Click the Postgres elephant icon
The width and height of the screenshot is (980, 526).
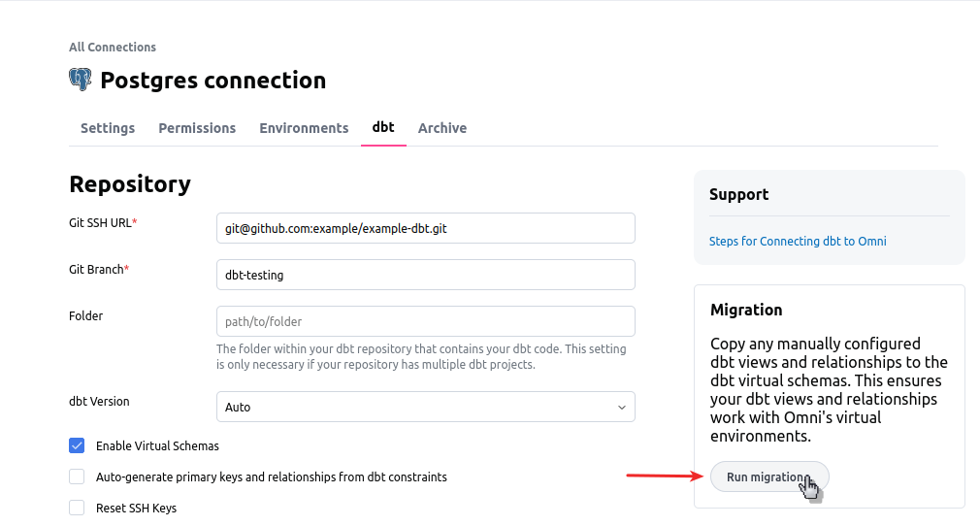(x=81, y=80)
